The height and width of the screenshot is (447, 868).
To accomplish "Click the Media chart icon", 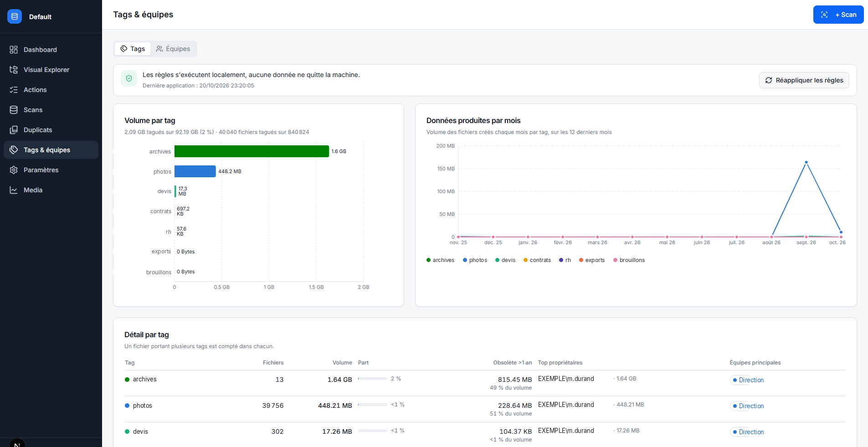I will 14,190.
